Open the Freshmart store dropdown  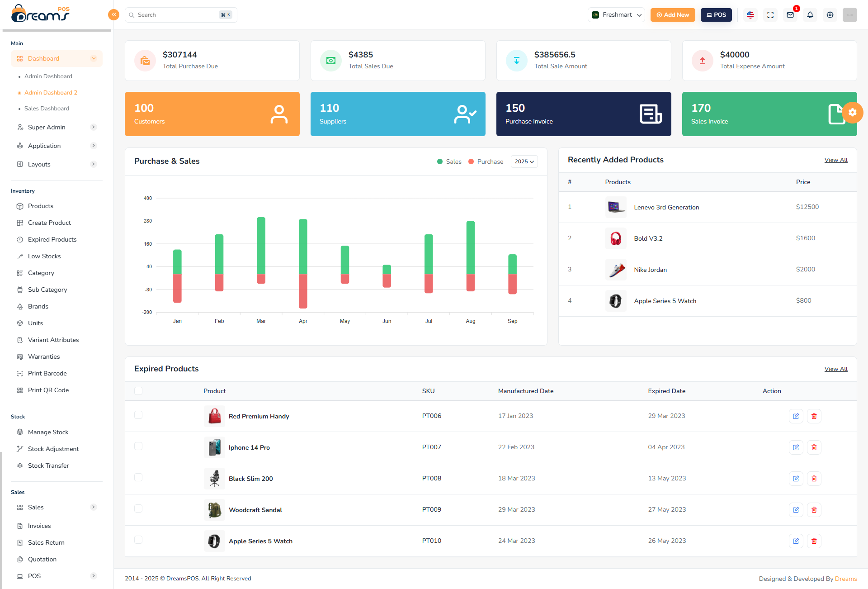[x=616, y=14]
